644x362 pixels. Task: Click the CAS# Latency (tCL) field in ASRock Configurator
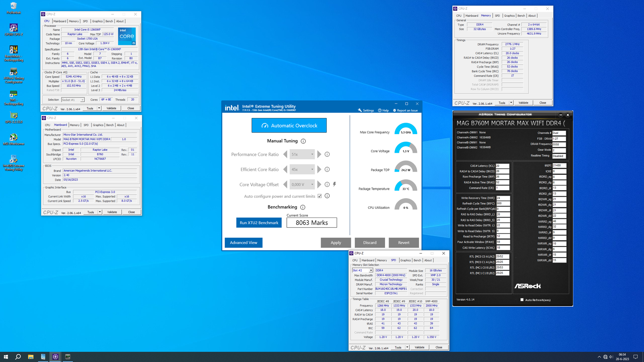pyautogui.click(x=502, y=166)
